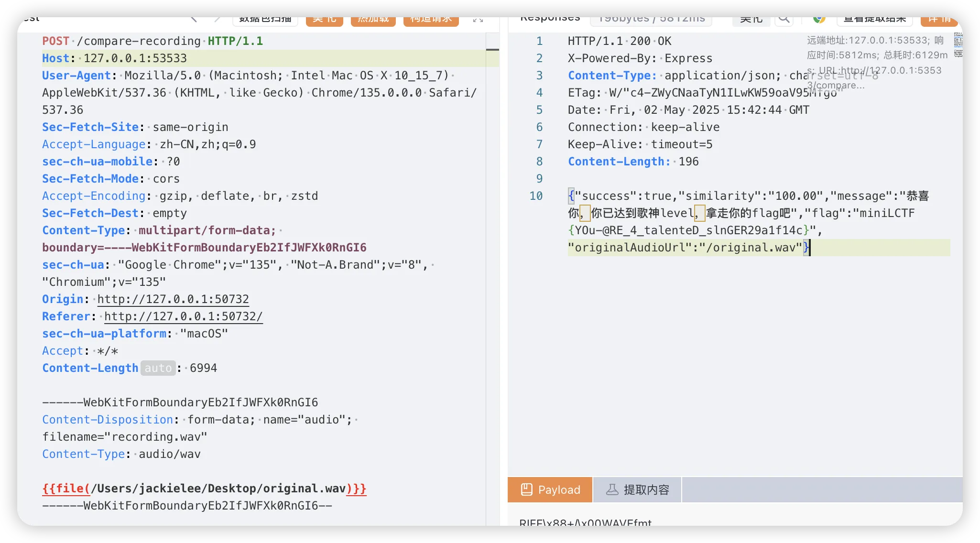Open the Origin URL http://127.0.0.1:50732

pyautogui.click(x=173, y=299)
